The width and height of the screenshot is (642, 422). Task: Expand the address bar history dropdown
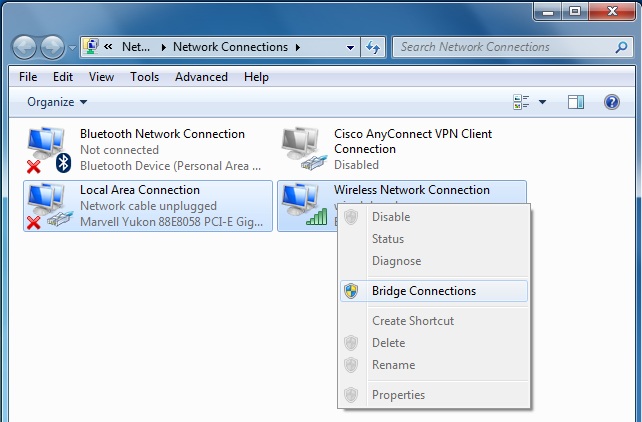[349, 47]
